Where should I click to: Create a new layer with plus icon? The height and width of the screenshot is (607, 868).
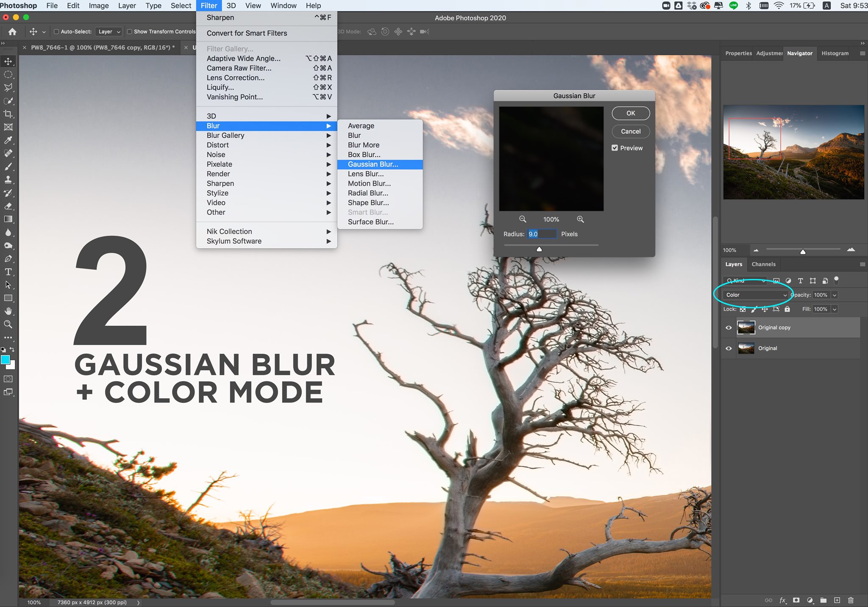(x=837, y=600)
